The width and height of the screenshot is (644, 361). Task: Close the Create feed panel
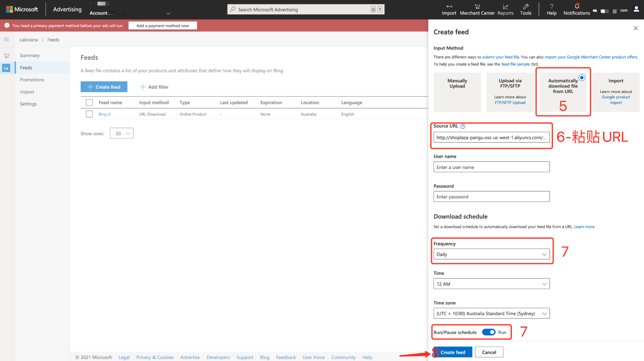tap(635, 28)
